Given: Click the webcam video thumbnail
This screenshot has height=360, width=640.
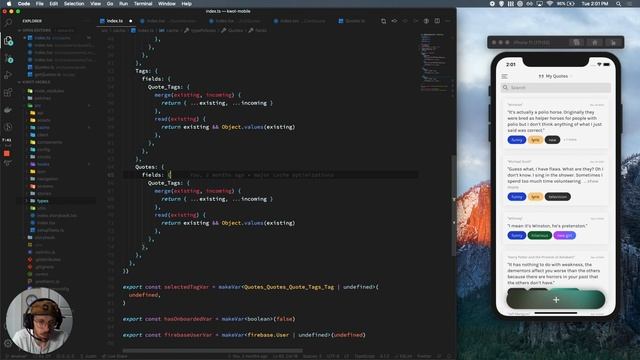Looking at the screenshot, I should pos(39,321).
